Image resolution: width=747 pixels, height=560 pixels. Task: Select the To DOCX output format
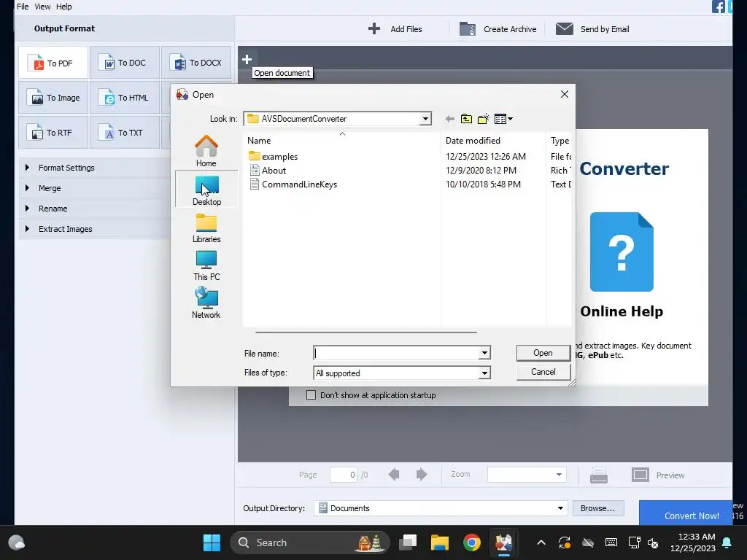pos(196,63)
